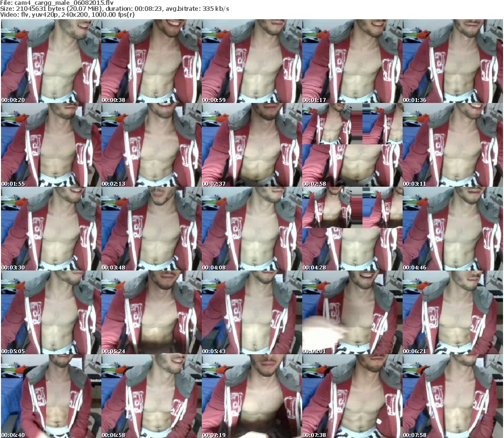Click the Video line reading flv, yuv420p, 240x200
Viewport: 504px width, 438px height.
[x=67, y=15]
